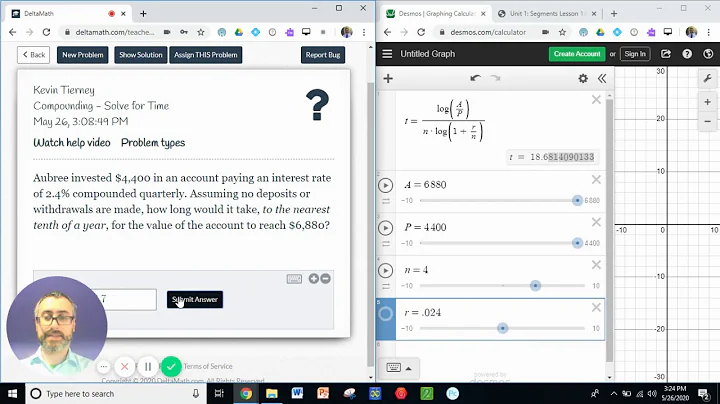
Task: Open the Watch help video link
Action: [72, 143]
